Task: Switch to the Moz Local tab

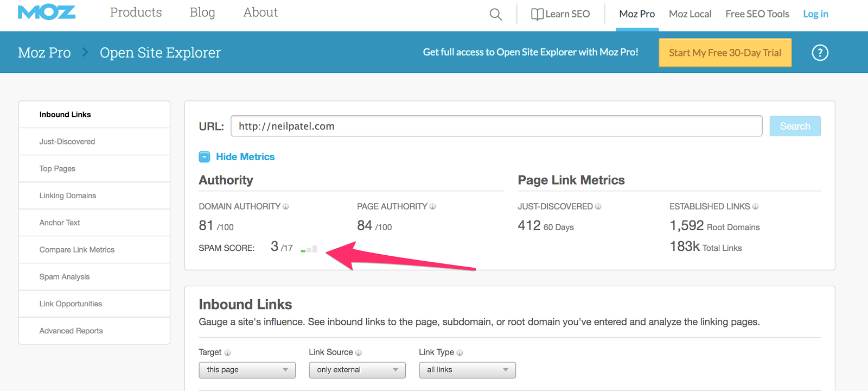Action: coord(690,14)
